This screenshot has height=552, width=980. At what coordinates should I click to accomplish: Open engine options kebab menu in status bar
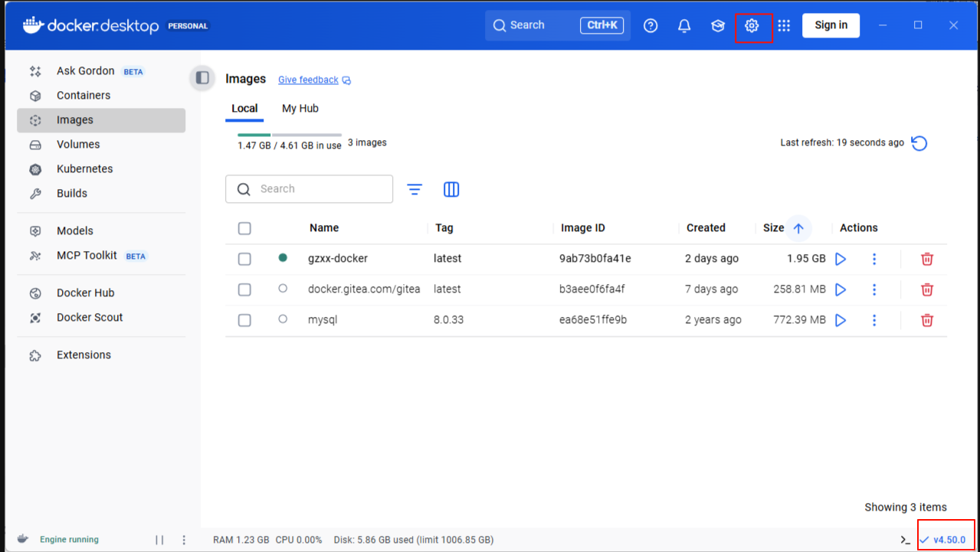pos(184,540)
